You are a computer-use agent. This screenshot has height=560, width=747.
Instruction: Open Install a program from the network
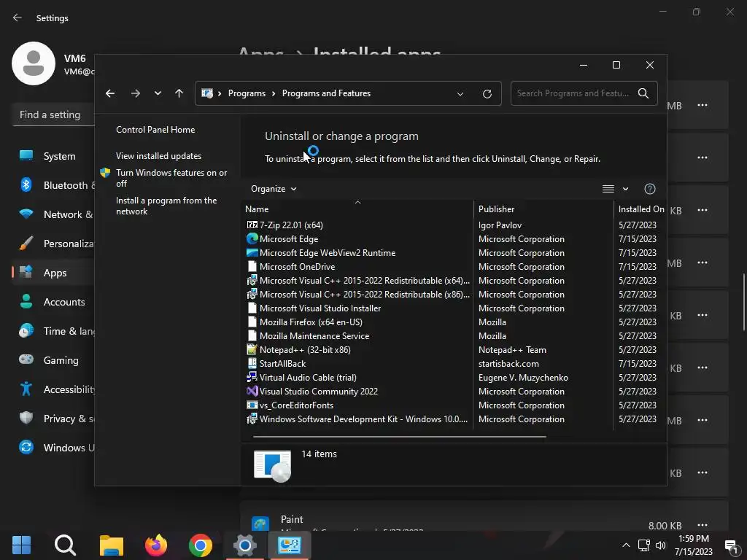point(166,206)
